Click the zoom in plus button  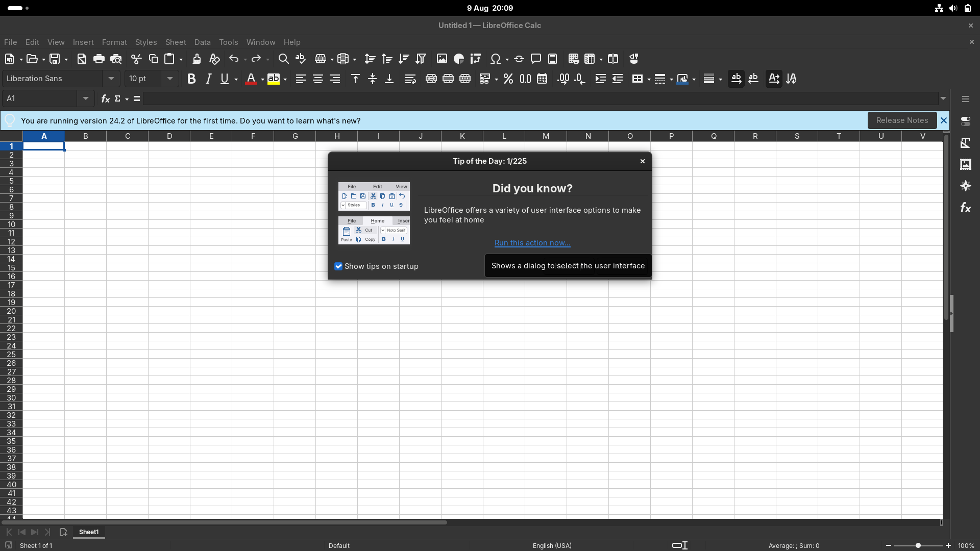tap(948, 545)
